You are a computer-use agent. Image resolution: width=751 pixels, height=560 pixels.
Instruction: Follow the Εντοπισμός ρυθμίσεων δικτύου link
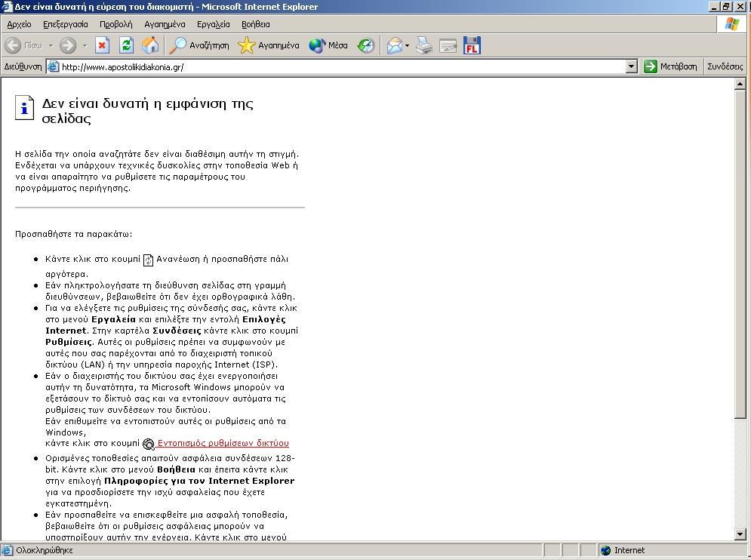tap(223, 443)
